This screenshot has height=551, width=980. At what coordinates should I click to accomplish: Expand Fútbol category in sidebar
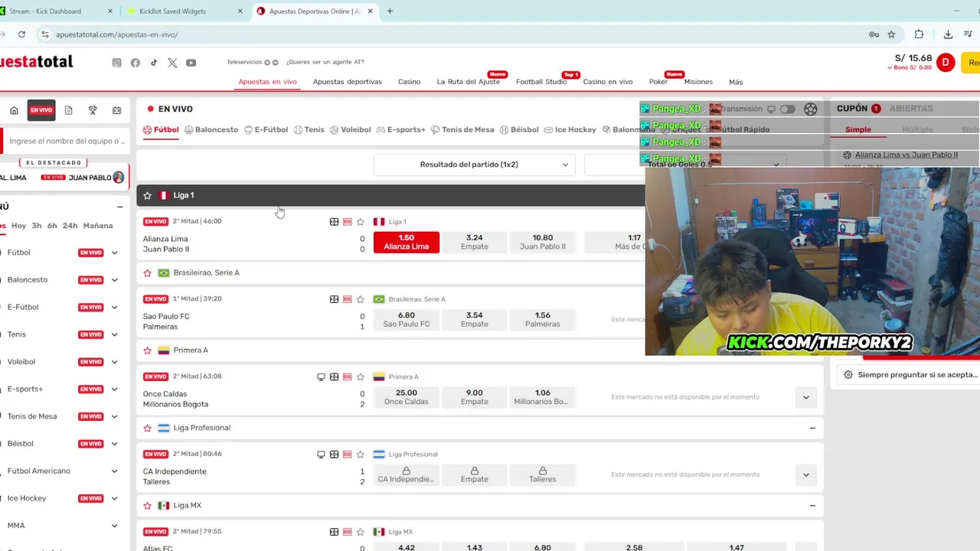click(x=114, y=253)
